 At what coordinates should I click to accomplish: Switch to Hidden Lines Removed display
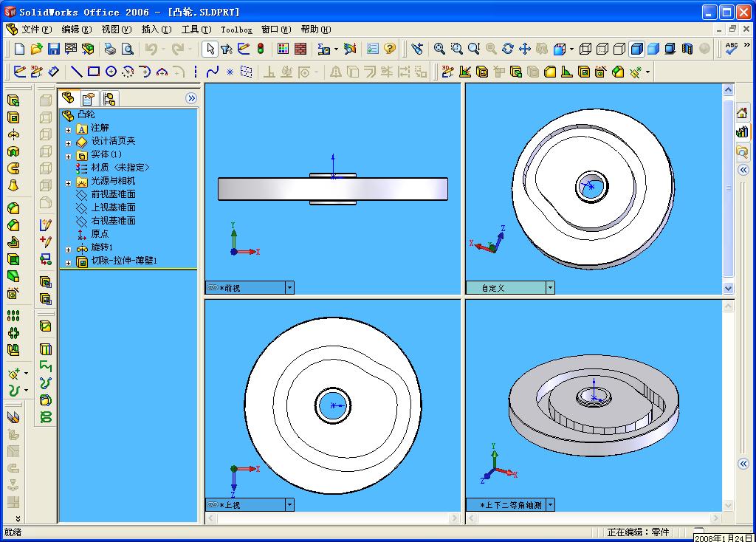click(619, 49)
